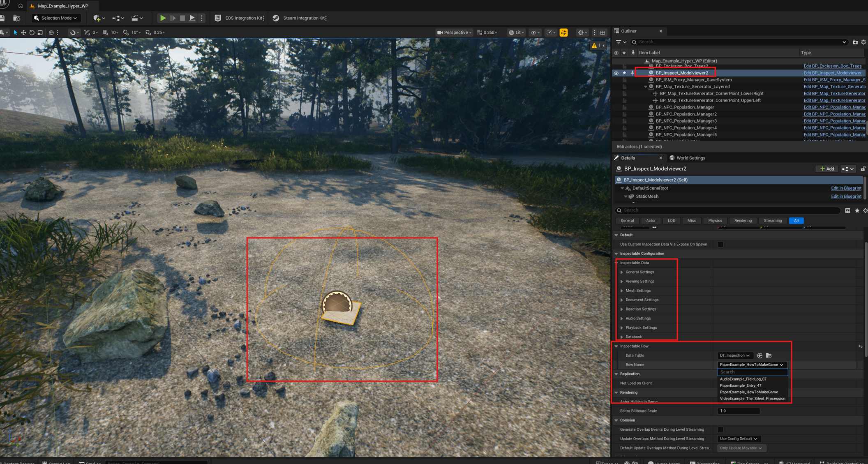Open the Perspective view mode dropdown
This screenshot has height=464, width=868.
coord(454,32)
